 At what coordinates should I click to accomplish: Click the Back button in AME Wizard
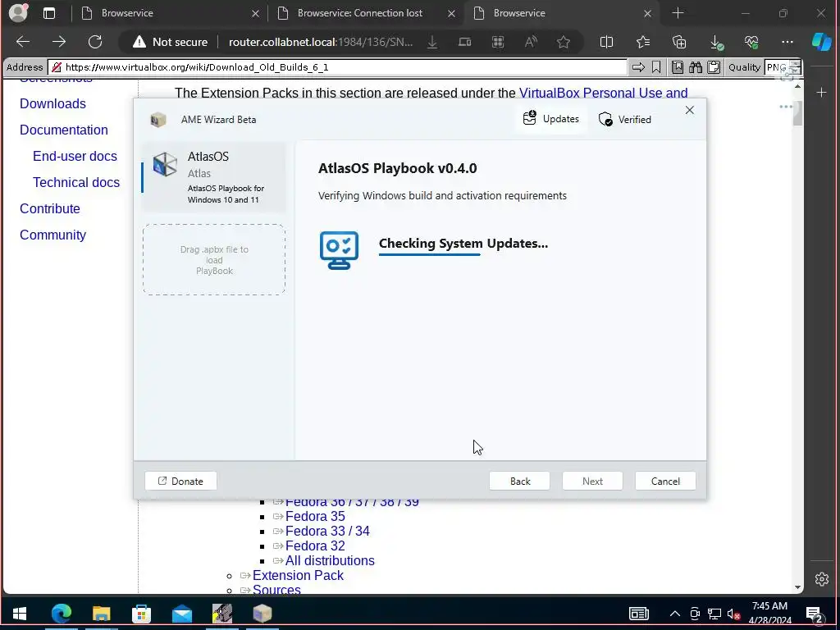tap(519, 481)
